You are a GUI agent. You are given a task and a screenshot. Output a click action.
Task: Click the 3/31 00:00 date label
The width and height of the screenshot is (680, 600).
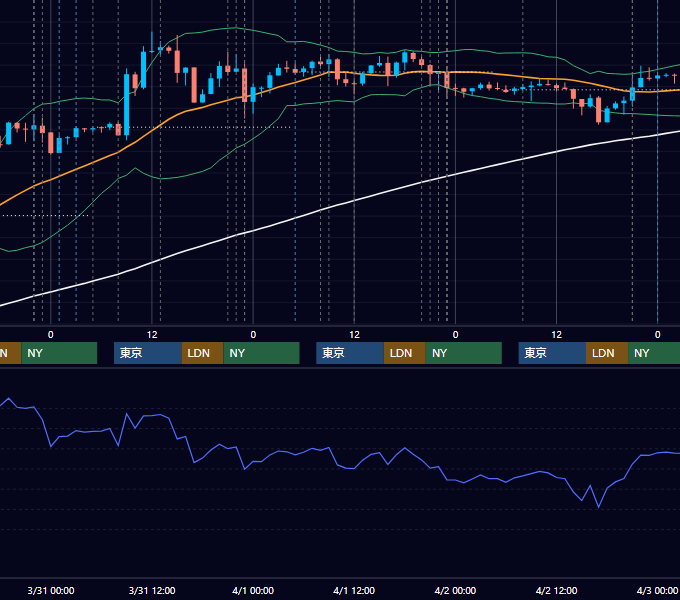click(51, 590)
